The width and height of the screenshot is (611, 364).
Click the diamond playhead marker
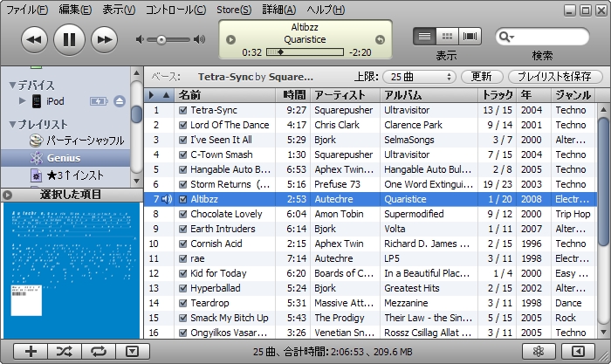coord(280,52)
